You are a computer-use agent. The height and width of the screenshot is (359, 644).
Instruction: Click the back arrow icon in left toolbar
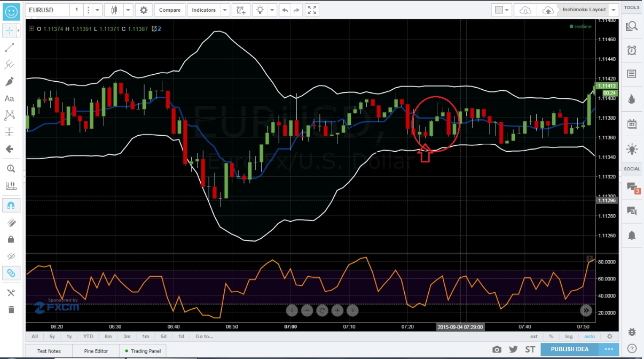[10, 149]
